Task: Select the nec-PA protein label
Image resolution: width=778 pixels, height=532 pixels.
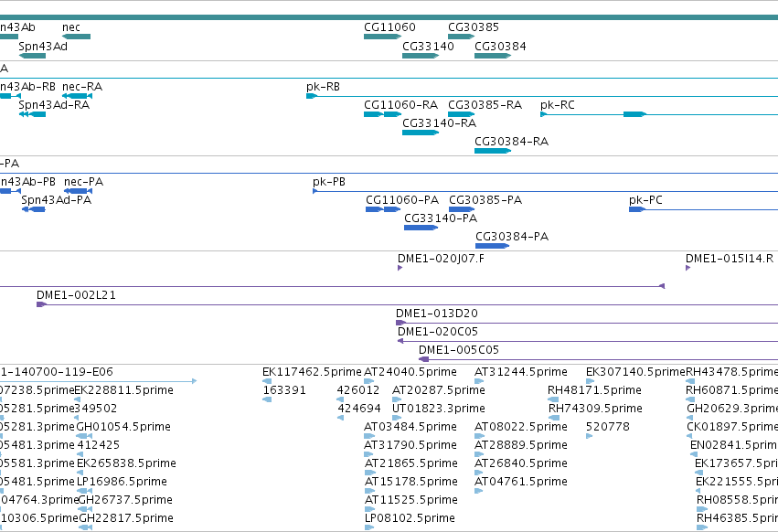Action: pyautogui.click(x=84, y=182)
